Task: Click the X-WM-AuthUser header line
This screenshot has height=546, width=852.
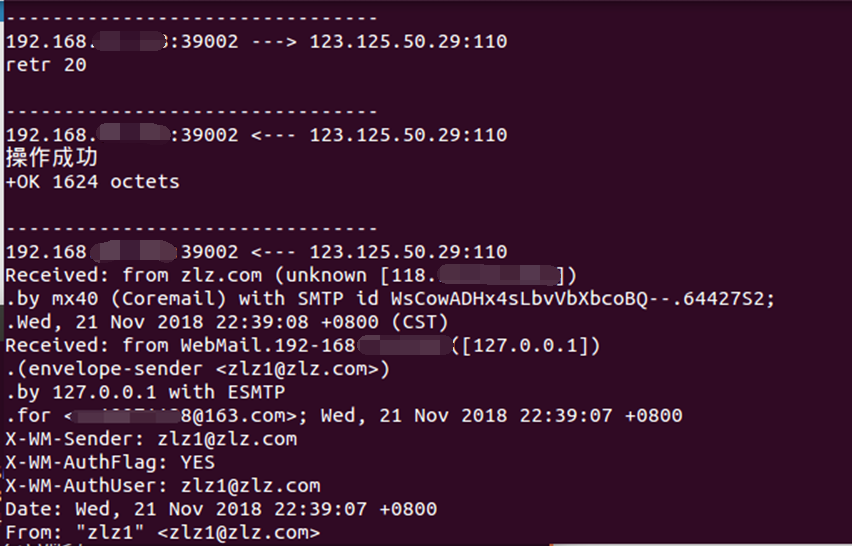Action: point(163,485)
